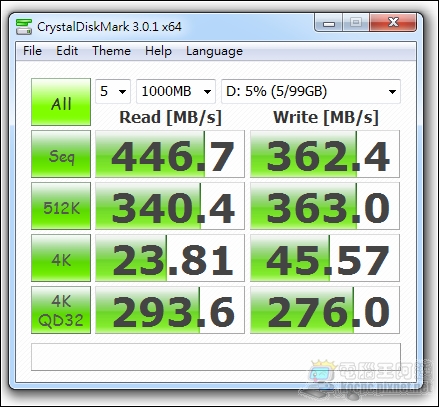Open the test count dropdown showing 5
This screenshot has width=439, height=407.
click(113, 91)
